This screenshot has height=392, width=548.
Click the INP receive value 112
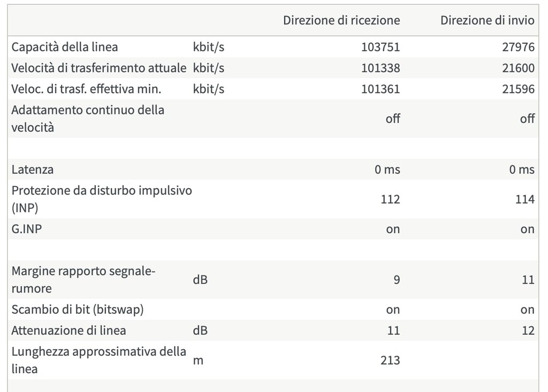(x=390, y=199)
